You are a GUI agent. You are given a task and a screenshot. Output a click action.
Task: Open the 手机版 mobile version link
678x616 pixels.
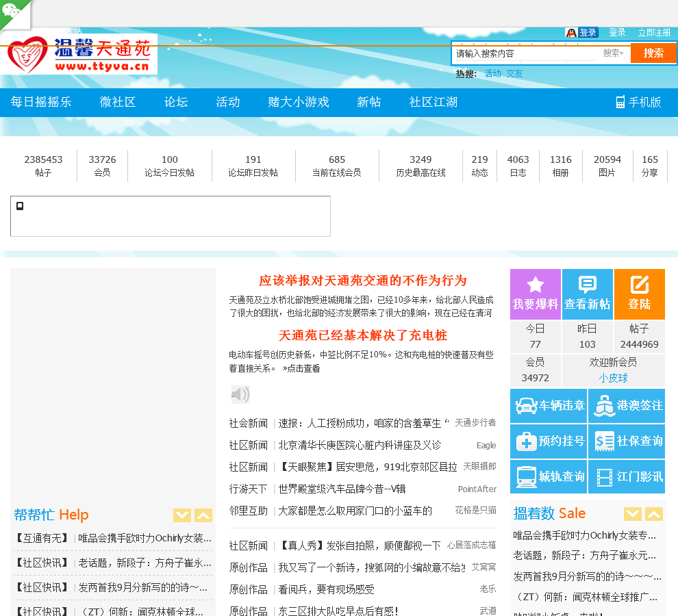(638, 102)
